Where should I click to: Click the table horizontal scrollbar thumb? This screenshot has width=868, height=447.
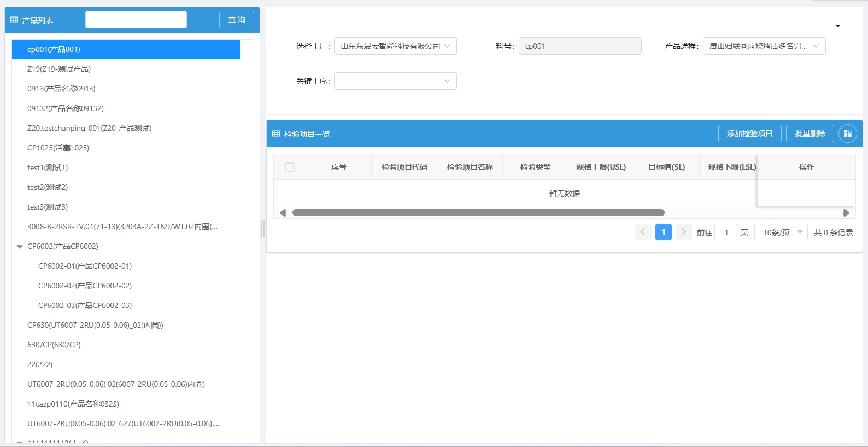click(478, 213)
